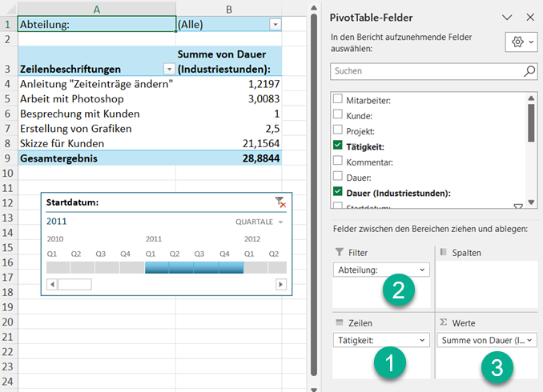Image resolution: width=543 pixels, height=392 pixels.
Task: Open the Abteilung (Alle) filter dropdown in cell B1
Action: [x=276, y=25]
